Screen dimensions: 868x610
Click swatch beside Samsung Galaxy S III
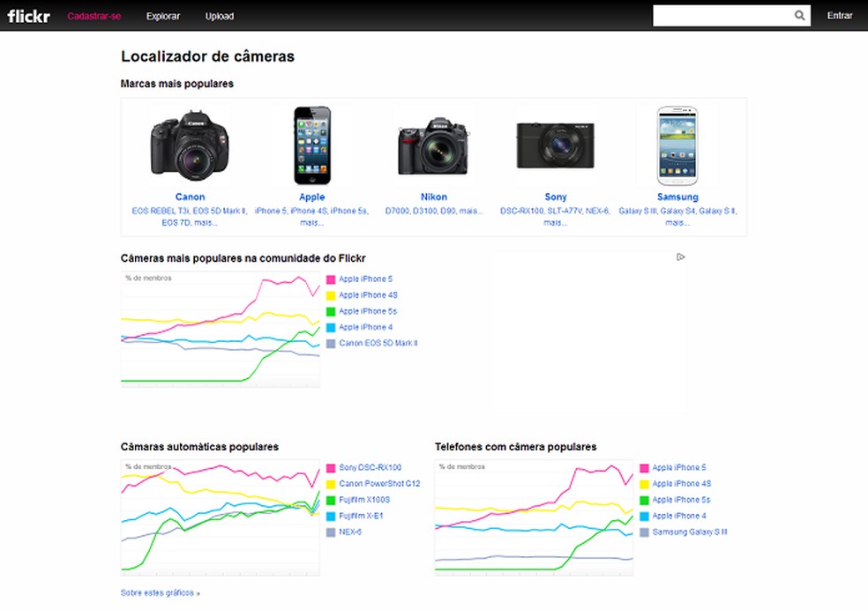coord(644,532)
